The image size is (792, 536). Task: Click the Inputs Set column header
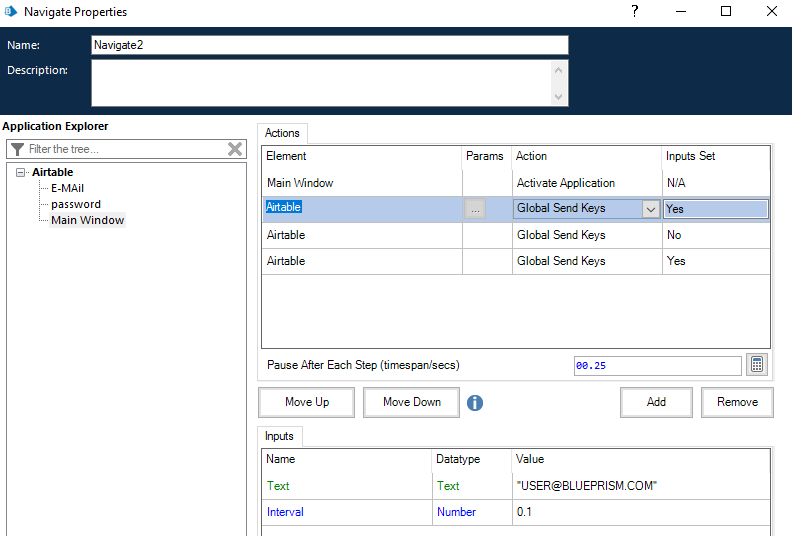pos(716,156)
